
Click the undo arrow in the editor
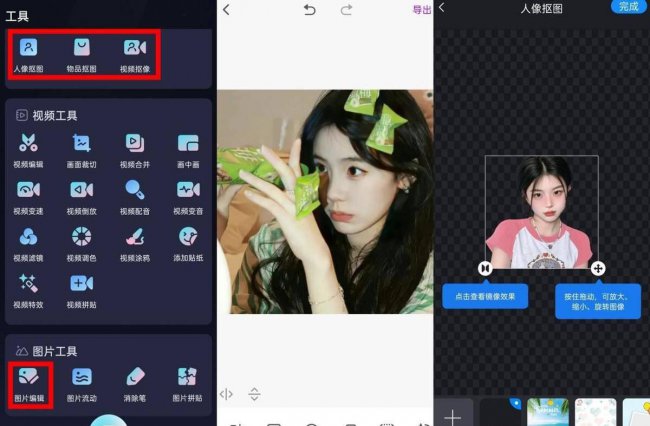309,10
